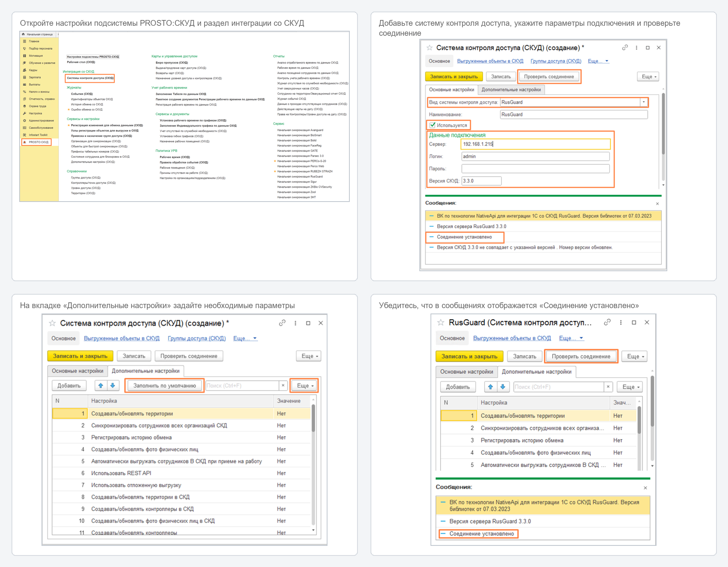The height and width of the screenshot is (567, 728).
Task: Open the three-dots menu in the window with the Сервер field
Action: [x=637, y=48]
